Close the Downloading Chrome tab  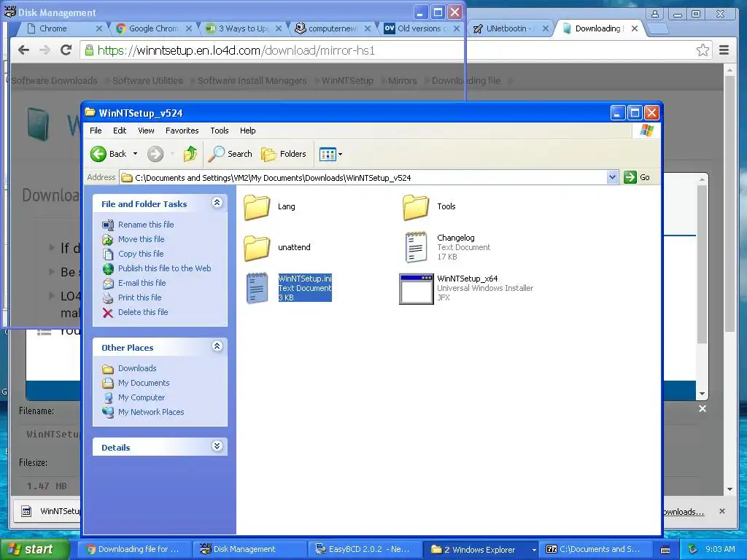tap(635, 28)
